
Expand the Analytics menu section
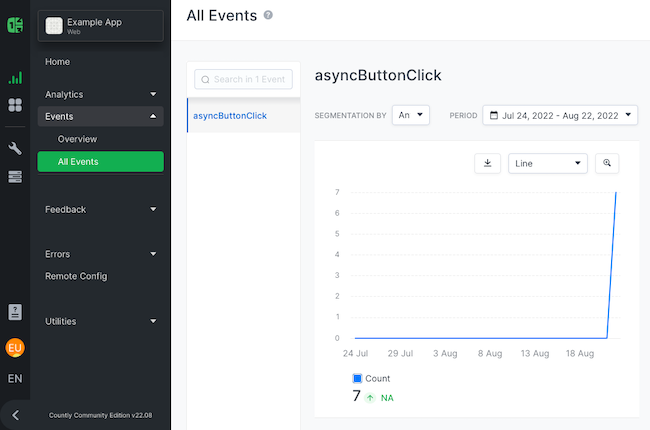[x=100, y=94]
